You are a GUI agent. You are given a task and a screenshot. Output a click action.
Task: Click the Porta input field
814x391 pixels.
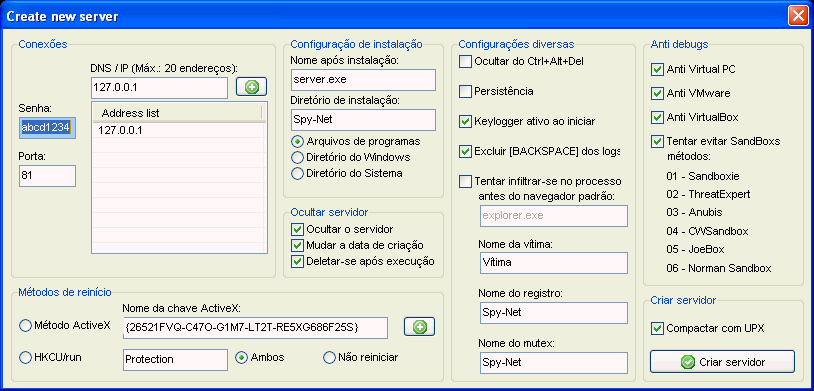pos(47,176)
